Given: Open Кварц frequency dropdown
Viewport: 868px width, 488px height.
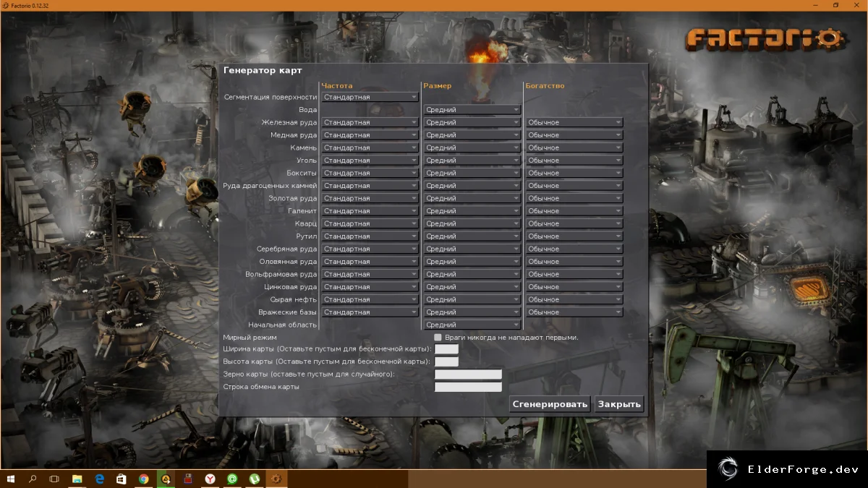Looking at the screenshot, I should point(370,223).
